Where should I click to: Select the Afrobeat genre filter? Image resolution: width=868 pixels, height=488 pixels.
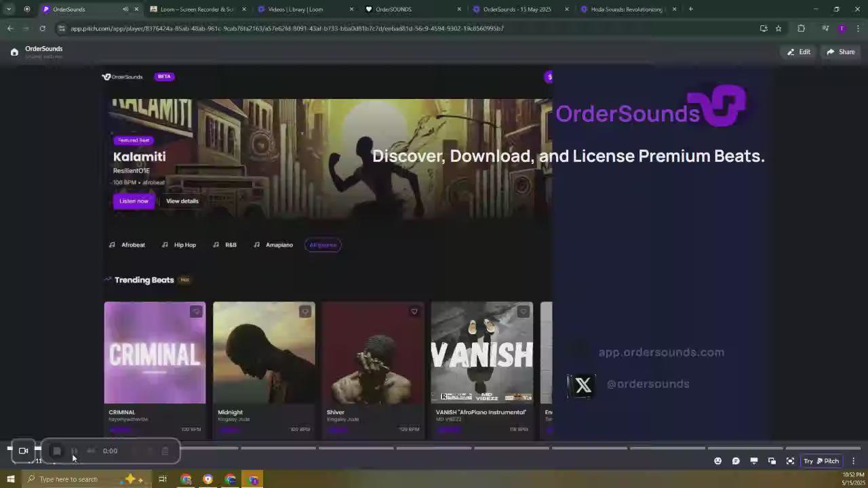point(127,245)
